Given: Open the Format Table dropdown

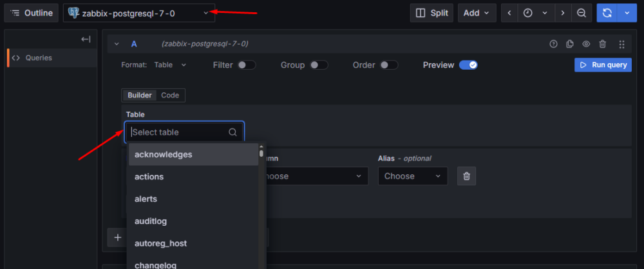Looking at the screenshot, I should (x=170, y=65).
